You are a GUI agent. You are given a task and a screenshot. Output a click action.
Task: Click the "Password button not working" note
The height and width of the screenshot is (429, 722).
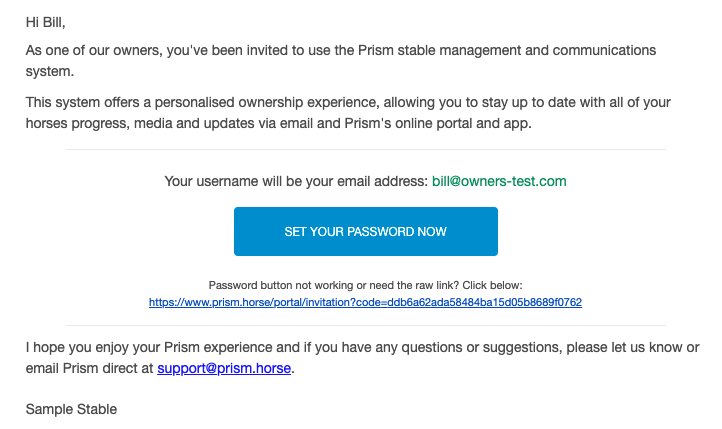tap(290, 285)
